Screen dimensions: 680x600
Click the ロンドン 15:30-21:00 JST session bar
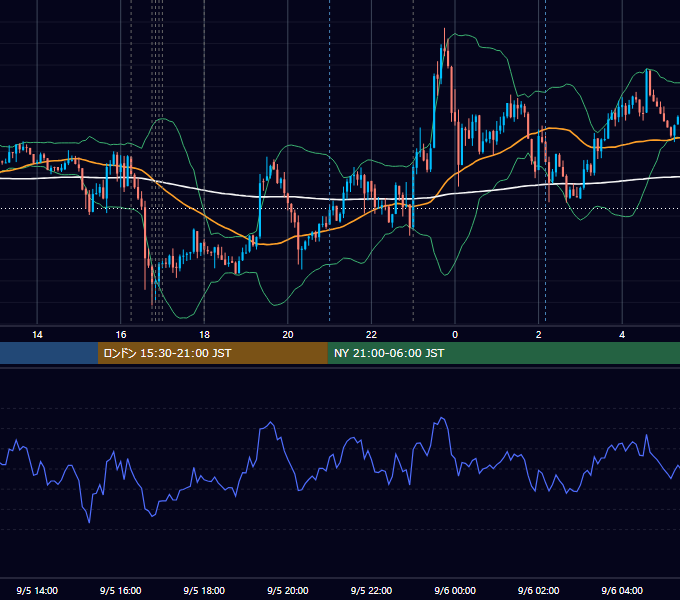[212, 353]
